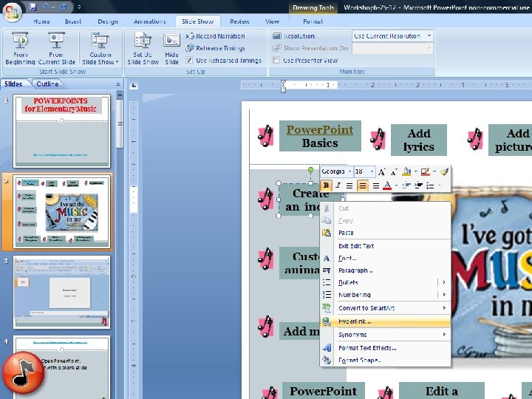This screenshot has height=399, width=532.
Task: Open the Set Up Slide Show dialog
Action: 143,48
